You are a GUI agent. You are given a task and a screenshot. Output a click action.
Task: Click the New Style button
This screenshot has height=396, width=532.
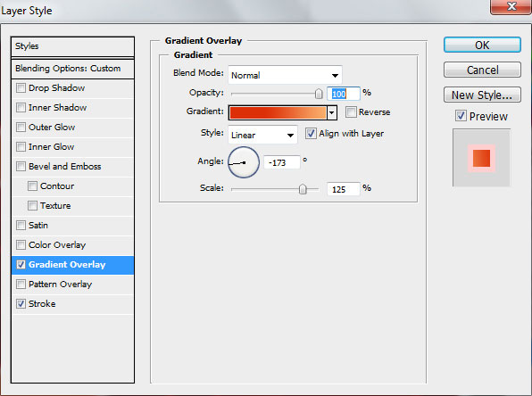click(x=482, y=95)
